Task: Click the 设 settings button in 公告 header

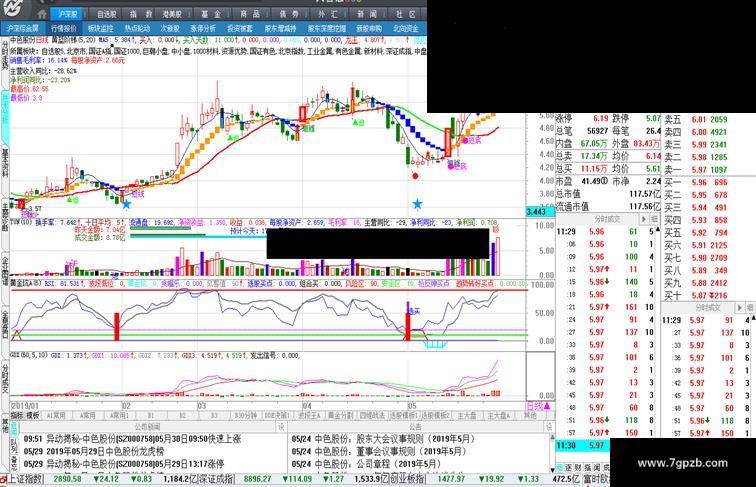Action: pyautogui.click(x=548, y=427)
